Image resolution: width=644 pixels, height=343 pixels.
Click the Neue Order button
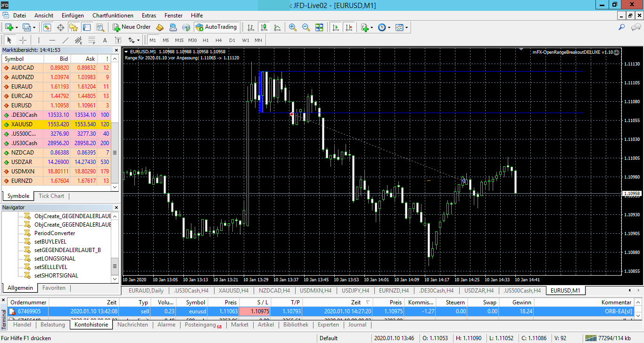132,27
